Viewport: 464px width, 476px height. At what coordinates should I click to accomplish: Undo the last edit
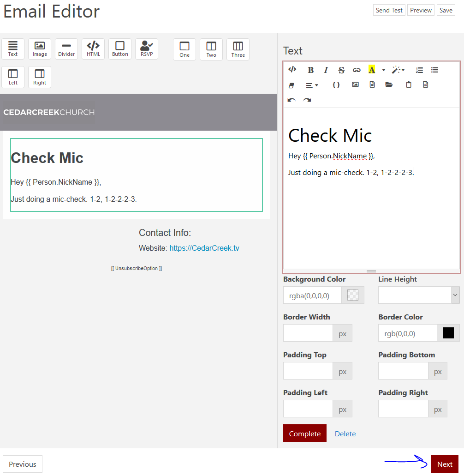tap(291, 100)
